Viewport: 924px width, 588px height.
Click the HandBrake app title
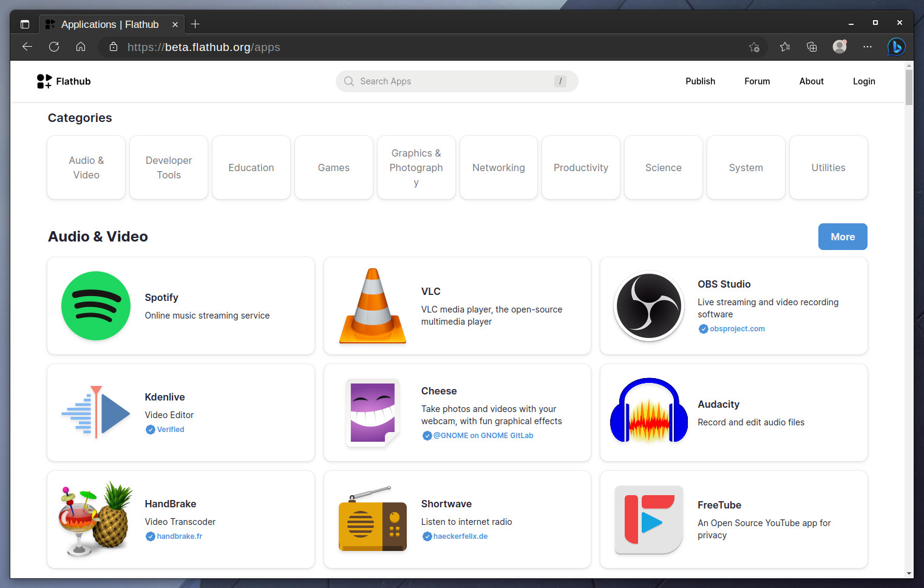[170, 504]
